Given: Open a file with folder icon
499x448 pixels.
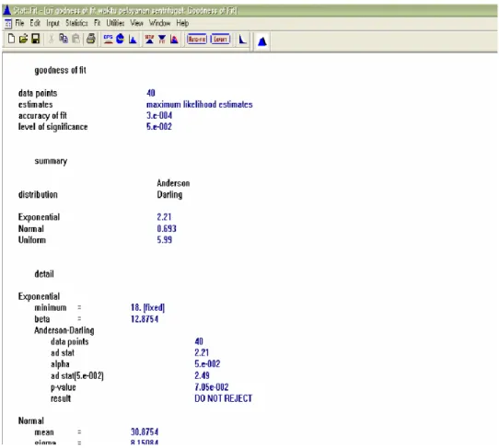Looking at the screenshot, I should pyautogui.click(x=23, y=39).
